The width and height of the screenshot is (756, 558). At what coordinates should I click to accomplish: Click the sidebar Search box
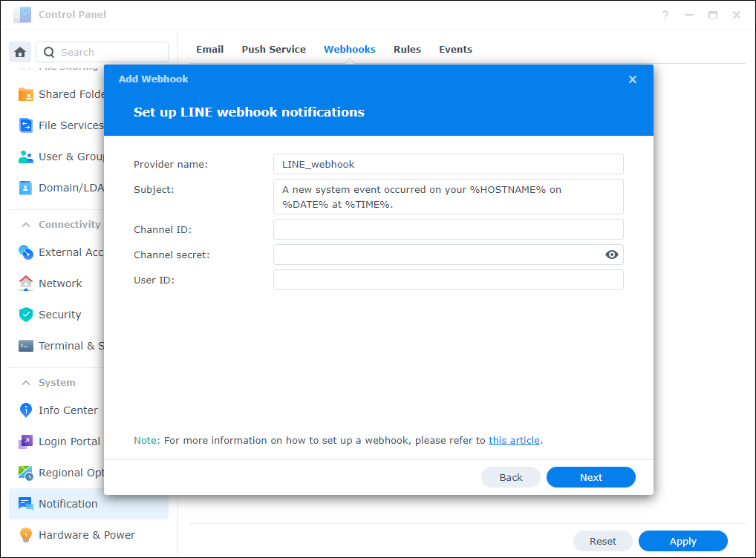coord(102,52)
